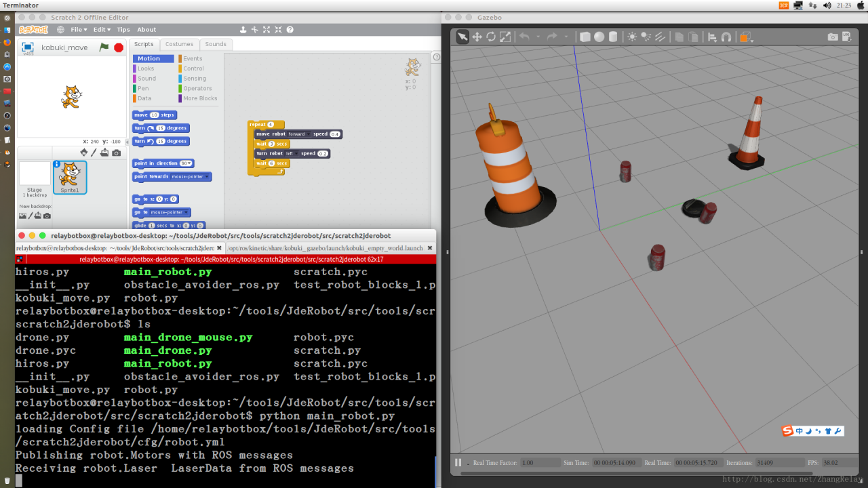Add a point light in Gazebo
This screenshot has height=488, width=868.
(632, 37)
